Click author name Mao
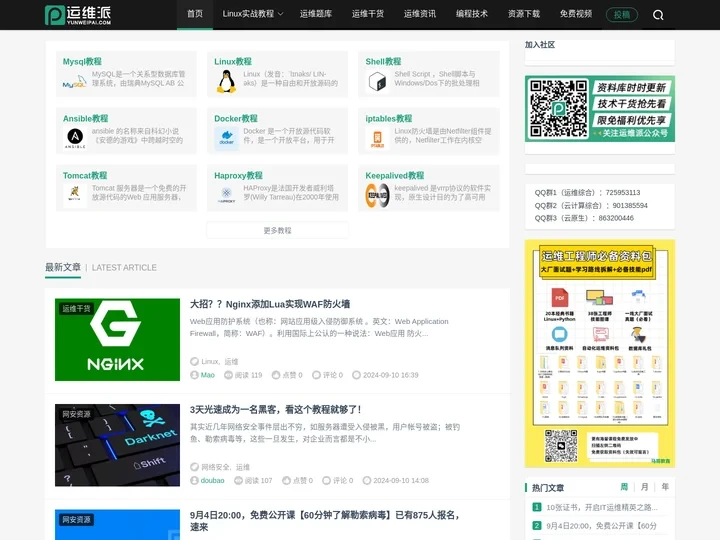The height and width of the screenshot is (540, 720). (x=208, y=375)
